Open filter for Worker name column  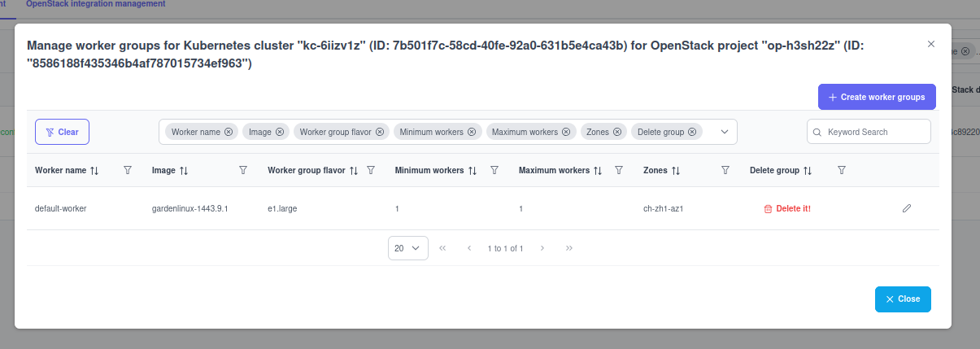coord(128,170)
